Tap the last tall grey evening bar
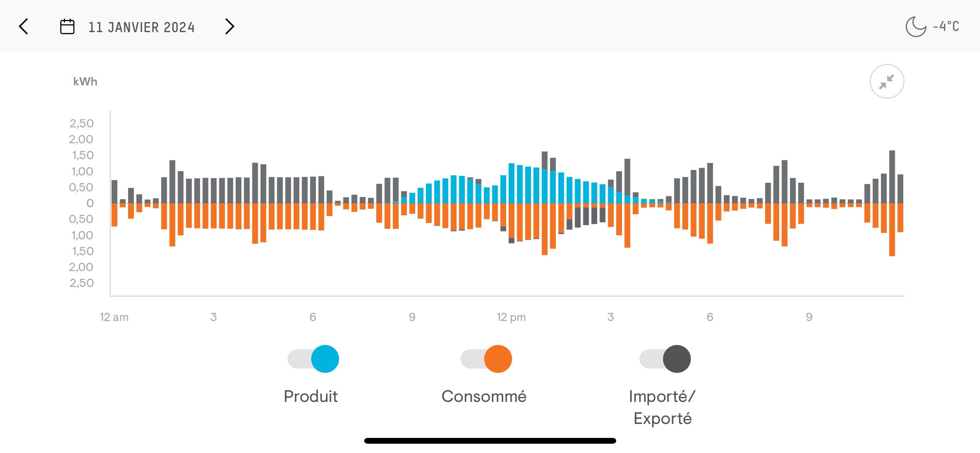Screen dimensions: 980x453 point(892,177)
